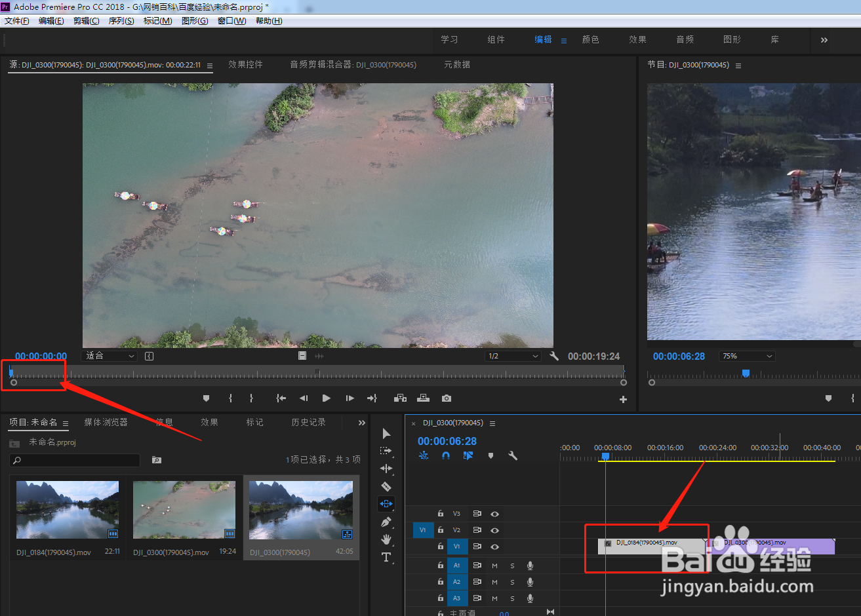This screenshot has width=861, height=616.
Task: Open source monitor settings wrench
Action: 554,356
